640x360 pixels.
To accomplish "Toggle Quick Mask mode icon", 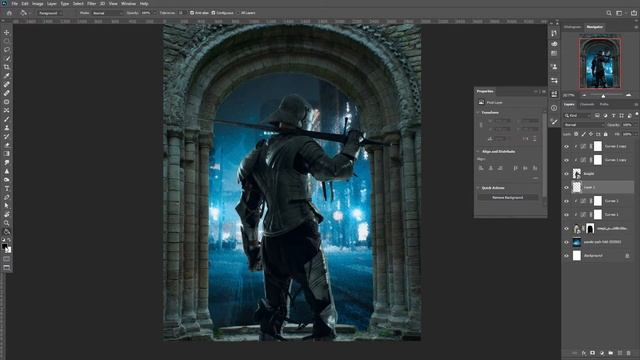I will [x=7, y=259].
